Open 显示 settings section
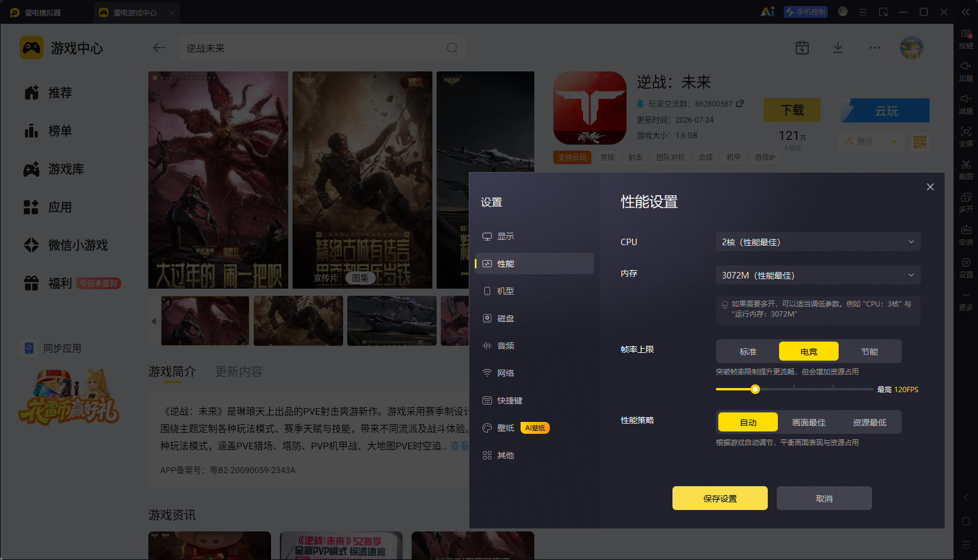The image size is (978, 560). tap(534, 236)
